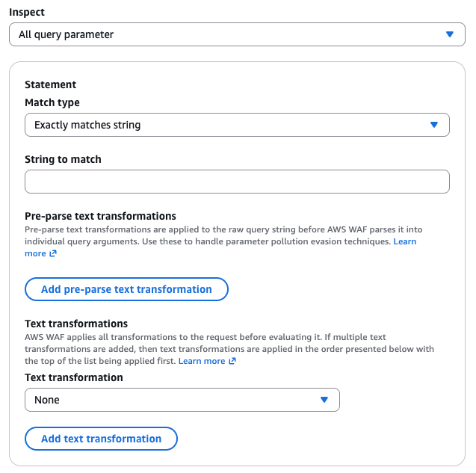Image resolution: width=476 pixels, height=473 pixels.
Task: Open the Text transformation dropdown set to None
Action: pos(182,400)
